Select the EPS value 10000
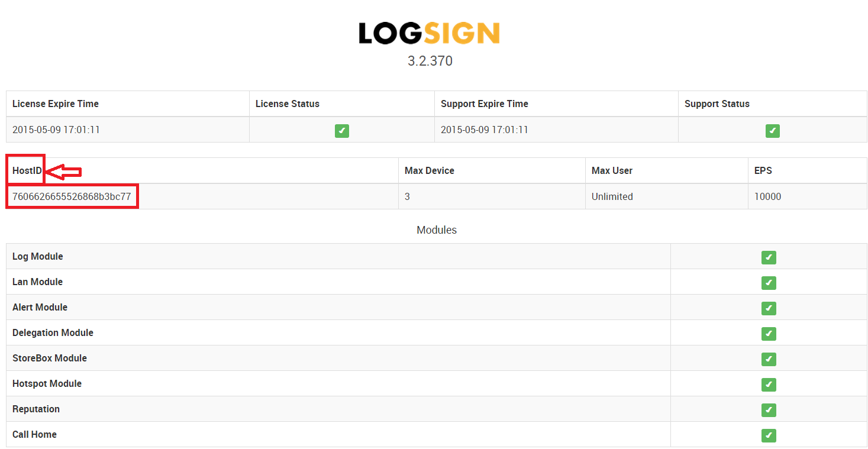The height and width of the screenshot is (449, 868). point(768,196)
